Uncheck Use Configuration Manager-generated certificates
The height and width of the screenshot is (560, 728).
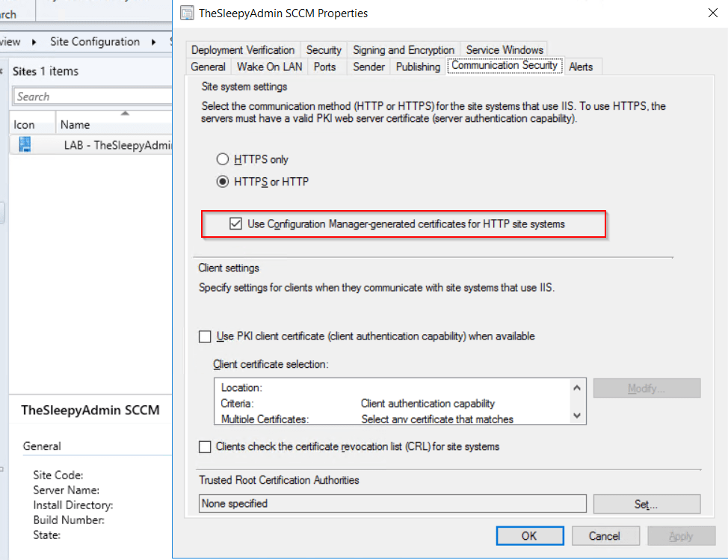click(x=235, y=224)
